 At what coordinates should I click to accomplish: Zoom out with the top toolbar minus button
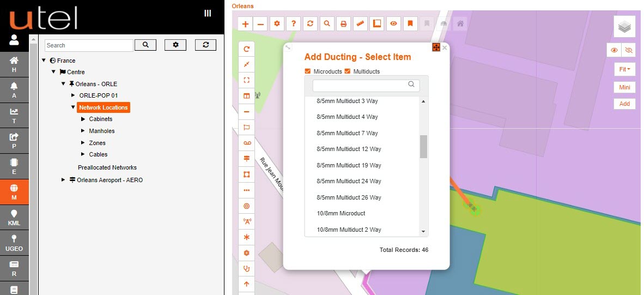[x=260, y=24]
